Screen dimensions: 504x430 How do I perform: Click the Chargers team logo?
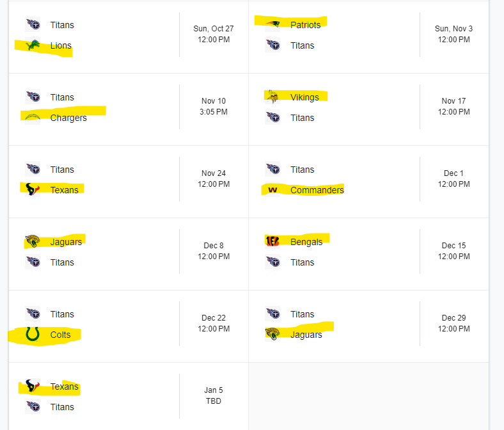click(x=33, y=118)
